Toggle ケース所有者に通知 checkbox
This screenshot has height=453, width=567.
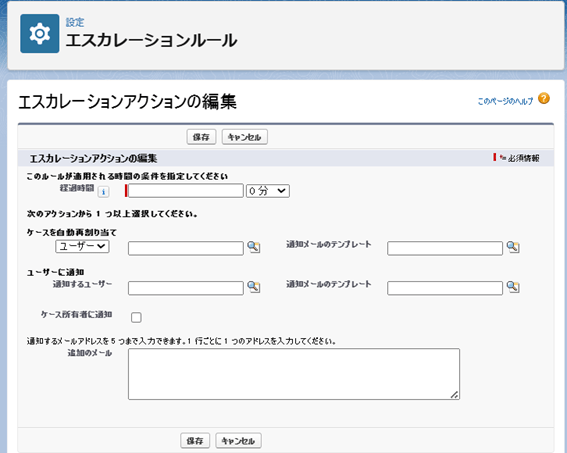[136, 317]
